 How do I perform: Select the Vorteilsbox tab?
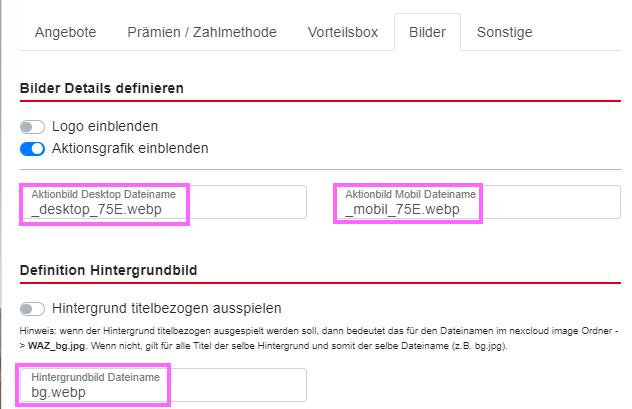coord(342,32)
